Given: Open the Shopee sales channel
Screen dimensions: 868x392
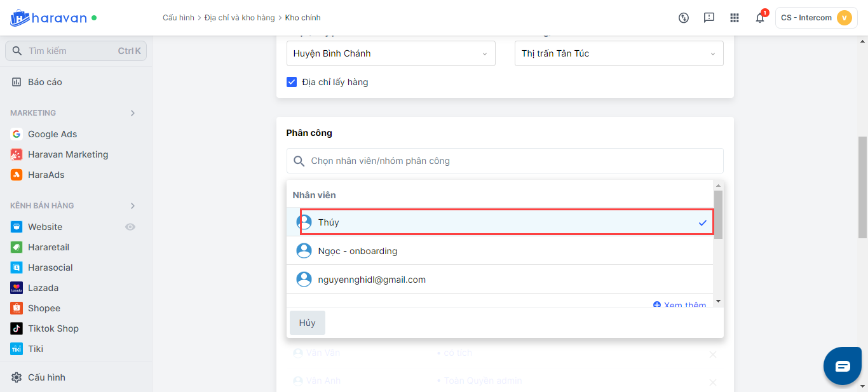Looking at the screenshot, I should (x=44, y=308).
